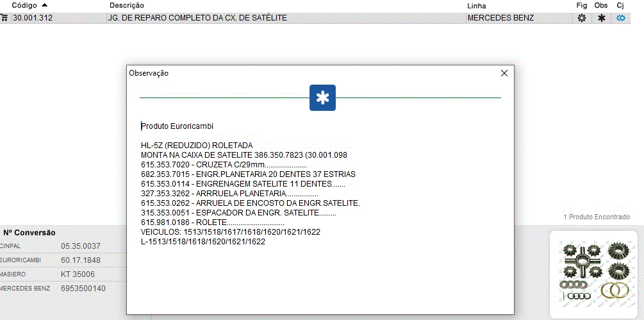Click the Obs asterisk icon in product row
The width and height of the screenshot is (644, 320).
(x=601, y=18)
